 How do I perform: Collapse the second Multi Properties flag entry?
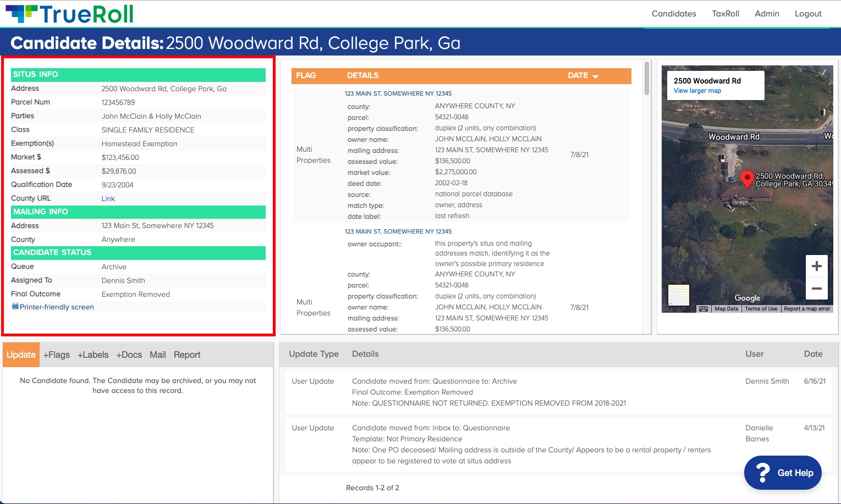point(398,231)
